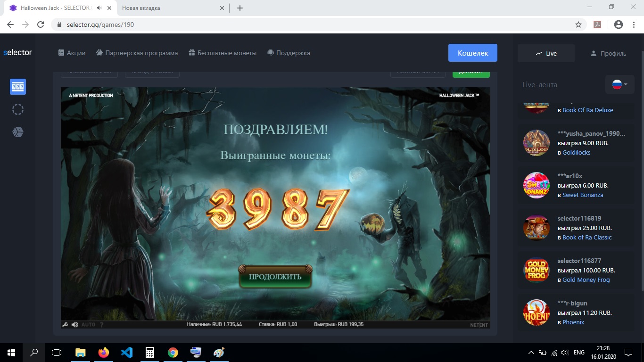Open the slots category in the sidebar
Image resolution: width=644 pixels, height=362 pixels.
(18, 87)
